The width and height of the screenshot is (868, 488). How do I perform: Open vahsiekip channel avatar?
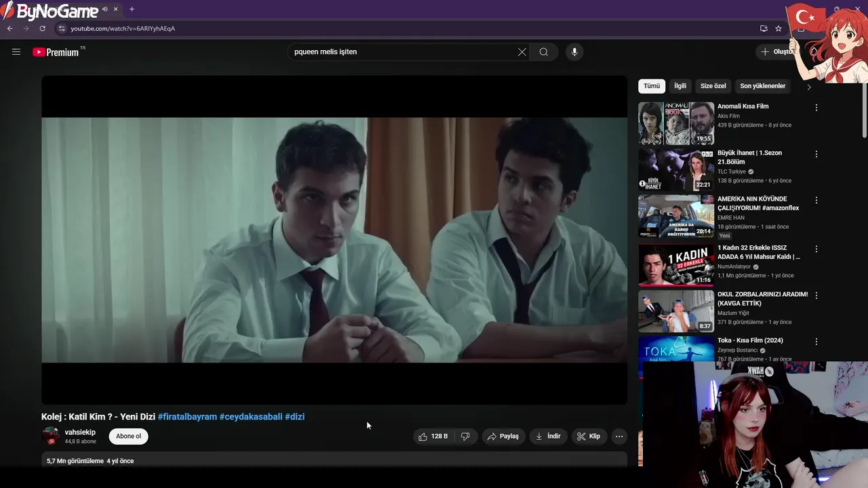click(51, 436)
